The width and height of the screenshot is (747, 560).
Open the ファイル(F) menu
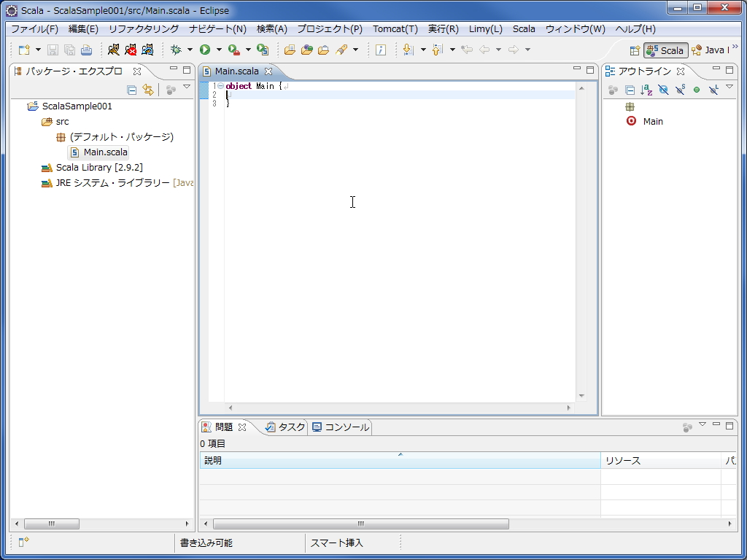coord(34,28)
